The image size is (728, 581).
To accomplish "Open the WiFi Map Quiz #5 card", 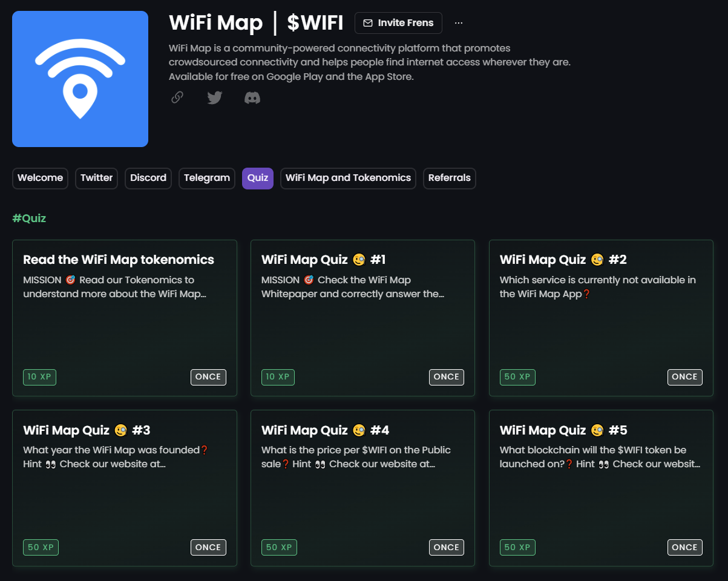I will pyautogui.click(x=600, y=488).
